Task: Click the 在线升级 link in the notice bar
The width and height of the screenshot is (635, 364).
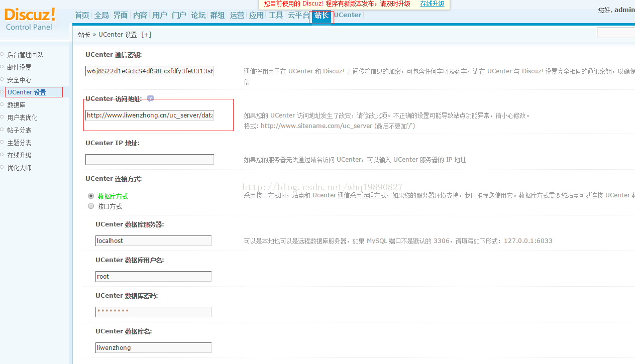Action: (x=432, y=4)
